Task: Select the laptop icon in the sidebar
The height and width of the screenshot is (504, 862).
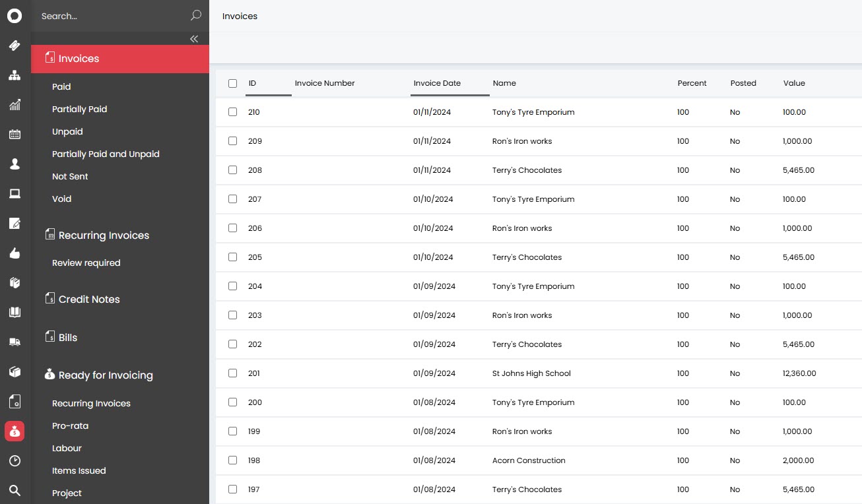Action: [x=15, y=194]
